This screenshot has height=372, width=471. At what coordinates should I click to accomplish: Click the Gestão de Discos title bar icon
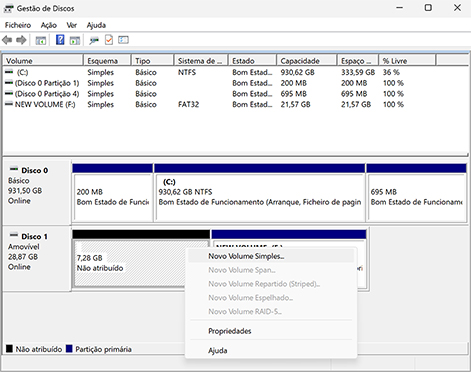pyautogui.click(x=8, y=8)
